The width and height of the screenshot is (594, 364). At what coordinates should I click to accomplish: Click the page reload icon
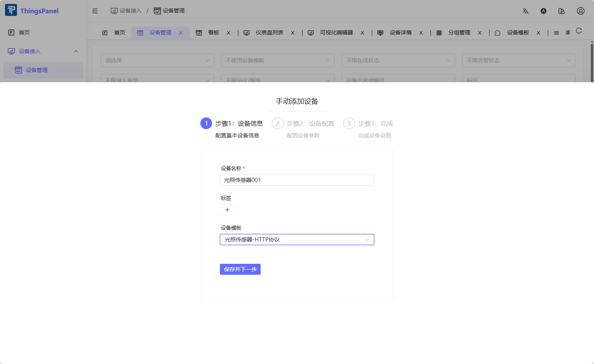click(579, 31)
